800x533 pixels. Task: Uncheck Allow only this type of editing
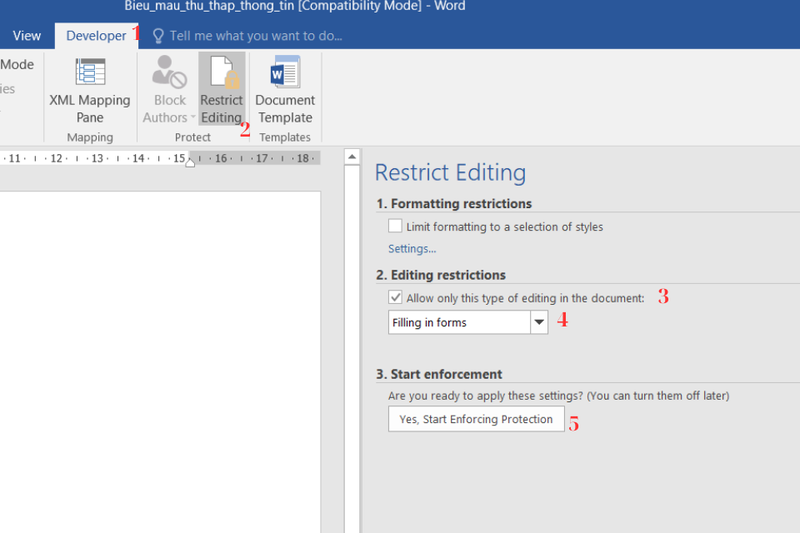[x=396, y=298]
